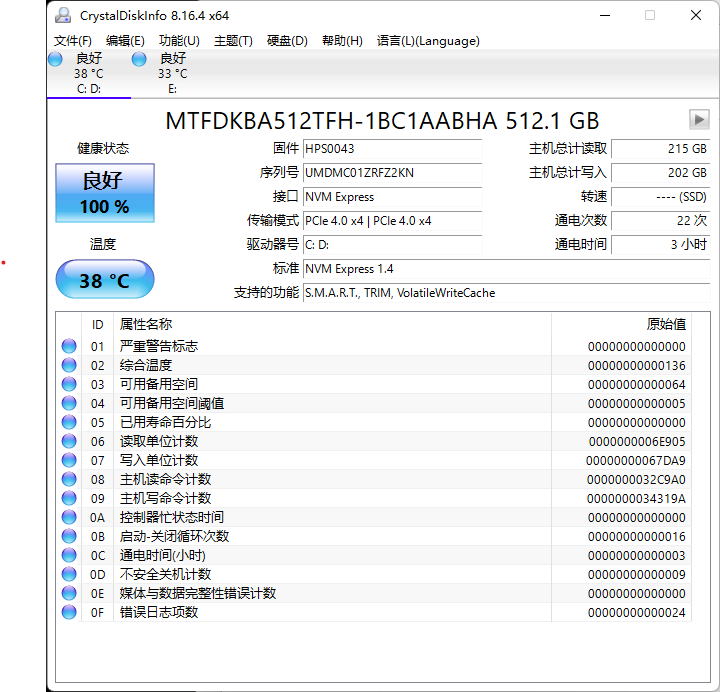Click status orb for attribute 08 主机读命令计数
The image size is (720, 692).
[x=69, y=479]
